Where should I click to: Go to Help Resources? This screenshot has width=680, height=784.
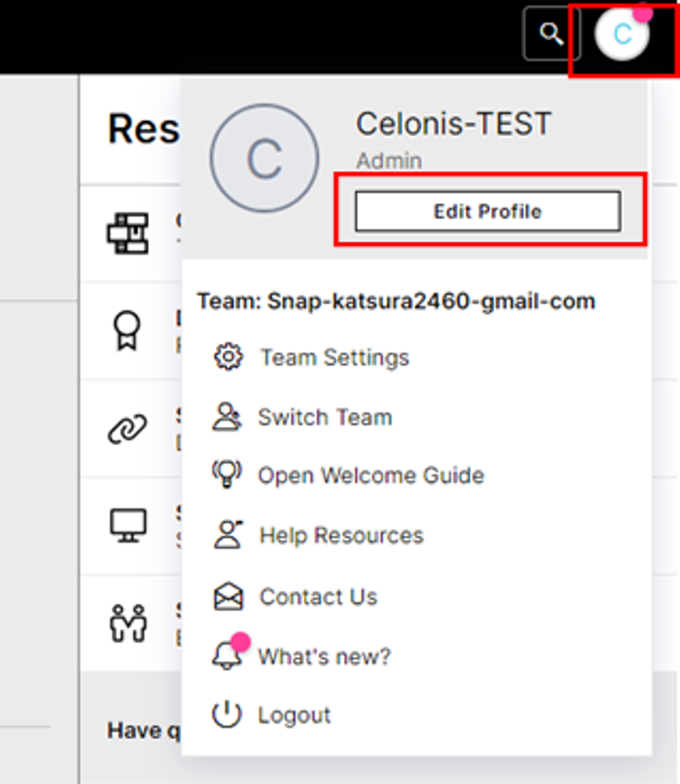341,535
